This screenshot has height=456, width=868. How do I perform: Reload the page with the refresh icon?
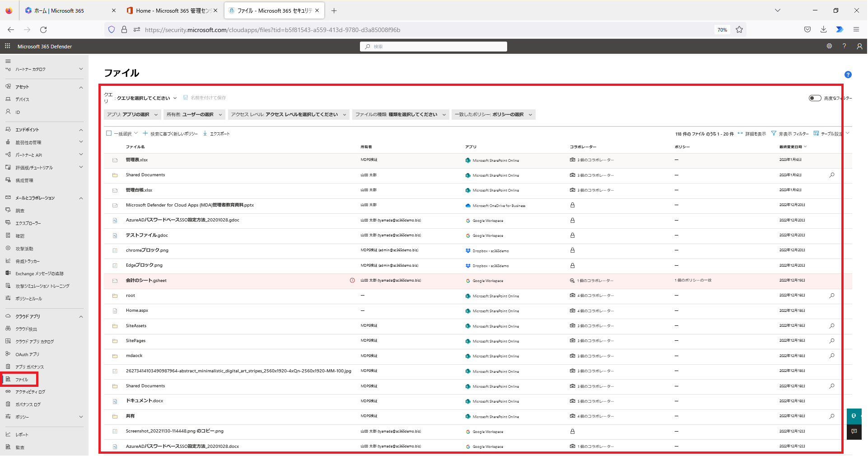tap(43, 29)
